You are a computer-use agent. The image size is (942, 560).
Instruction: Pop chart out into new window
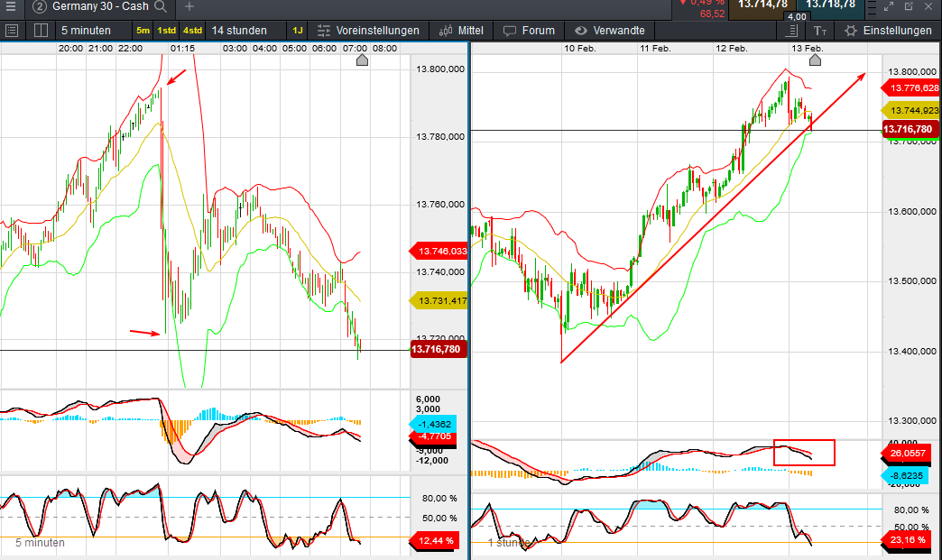point(909,6)
